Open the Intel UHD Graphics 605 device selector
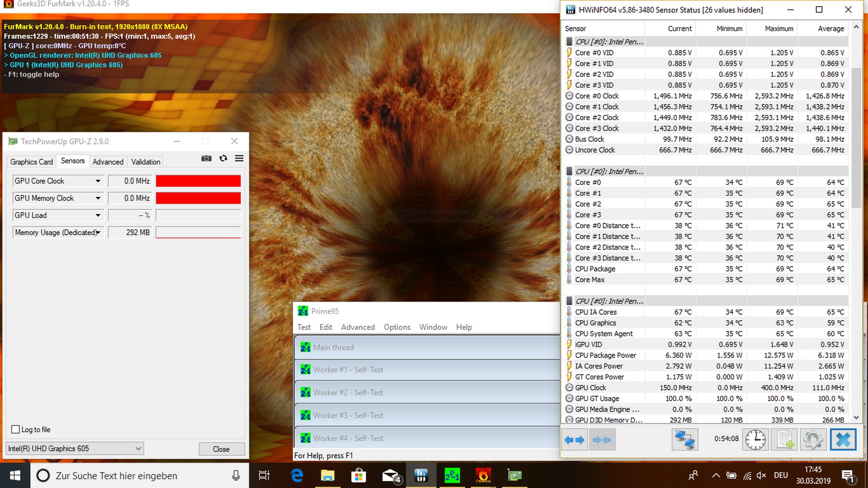868x488 pixels. 75,449
